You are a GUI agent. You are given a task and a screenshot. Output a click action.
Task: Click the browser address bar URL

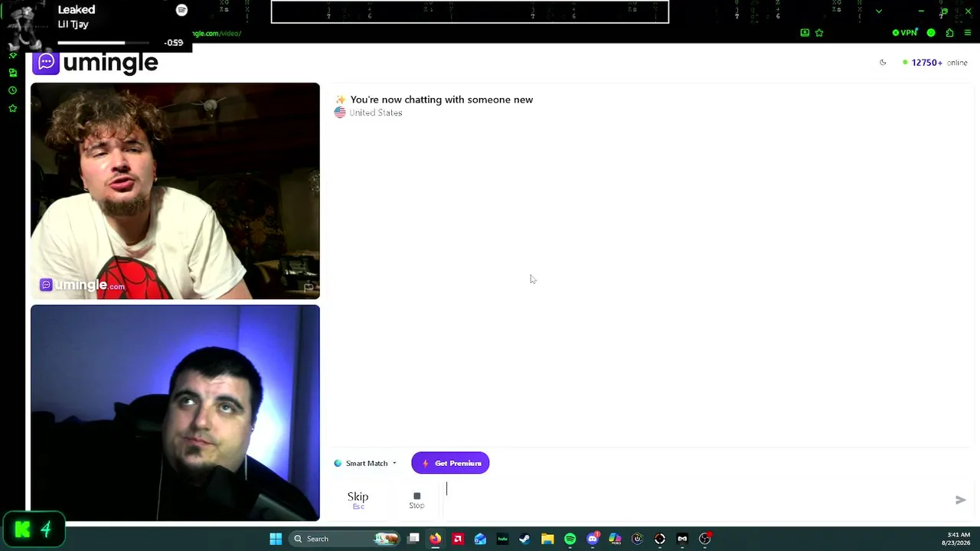tap(217, 34)
